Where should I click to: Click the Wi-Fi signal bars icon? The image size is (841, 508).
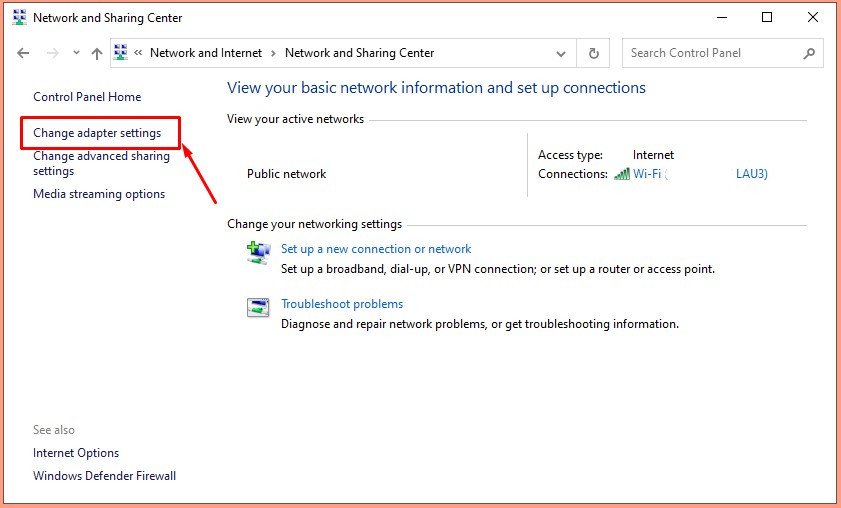pyautogui.click(x=622, y=174)
